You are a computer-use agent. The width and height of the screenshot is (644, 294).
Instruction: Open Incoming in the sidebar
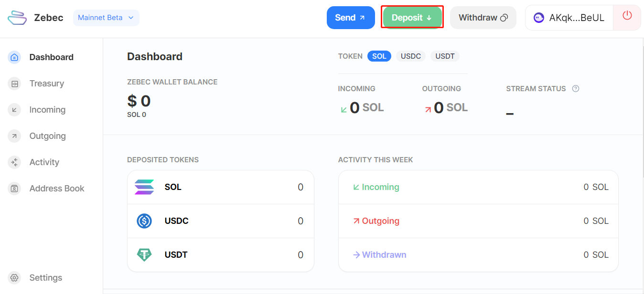(47, 110)
